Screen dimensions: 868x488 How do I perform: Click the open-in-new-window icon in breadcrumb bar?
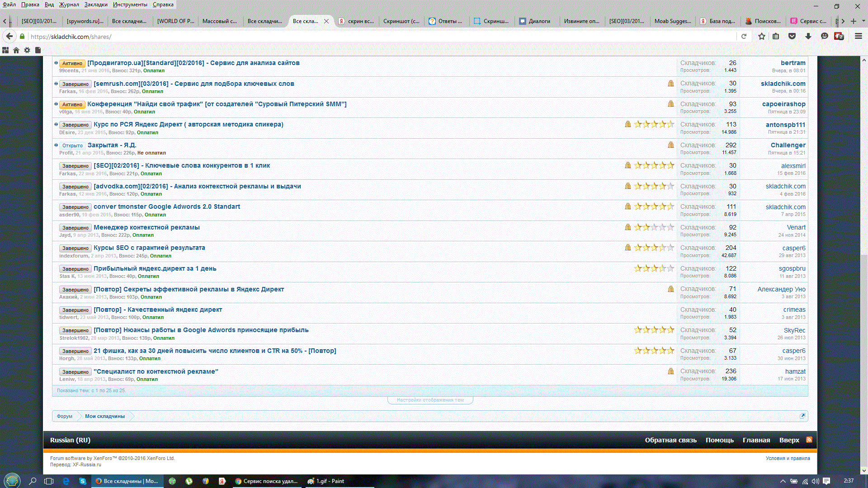point(802,416)
